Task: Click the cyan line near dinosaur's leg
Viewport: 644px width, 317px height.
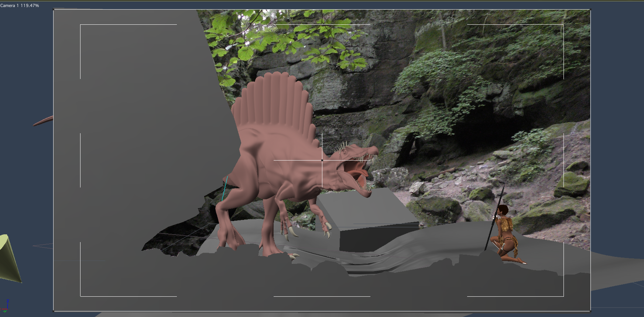Action: tap(225, 189)
